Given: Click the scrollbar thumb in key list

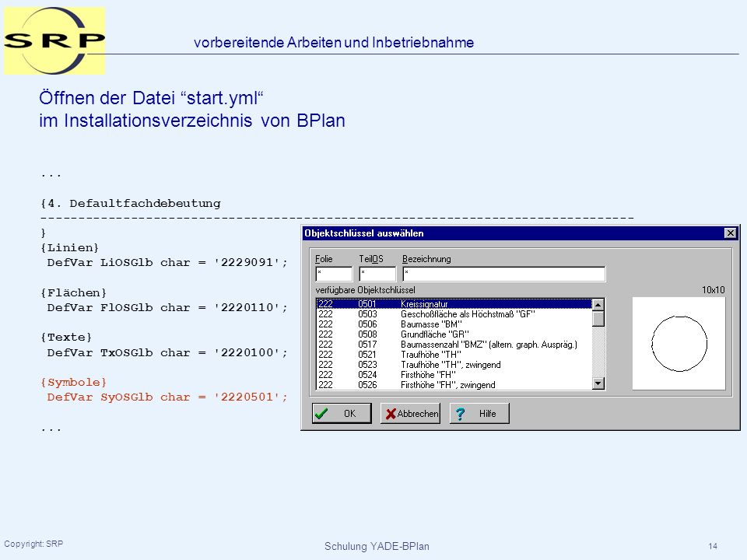Looking at the screenshot, I should (x=598, y=318).
